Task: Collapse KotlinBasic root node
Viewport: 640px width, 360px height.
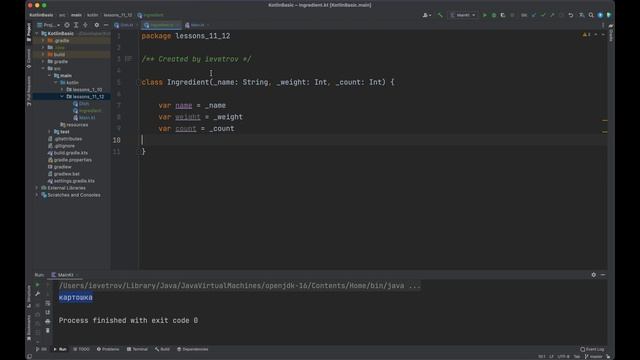Action: coord(37,33)
